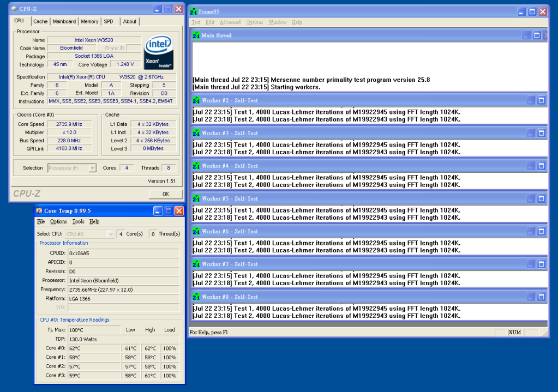Image resolution: width=558 pixels, height=392 pixels.
Task: Select the CPU tab in CPU-Z
Action: [19, 21]
